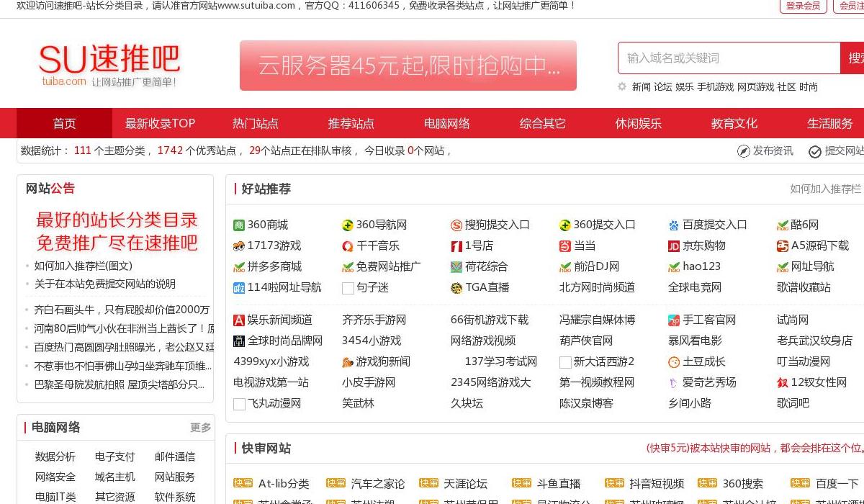The image size is (864, 504).
Task: Click the 17173游戏 favicon
Action: (239, 246)
